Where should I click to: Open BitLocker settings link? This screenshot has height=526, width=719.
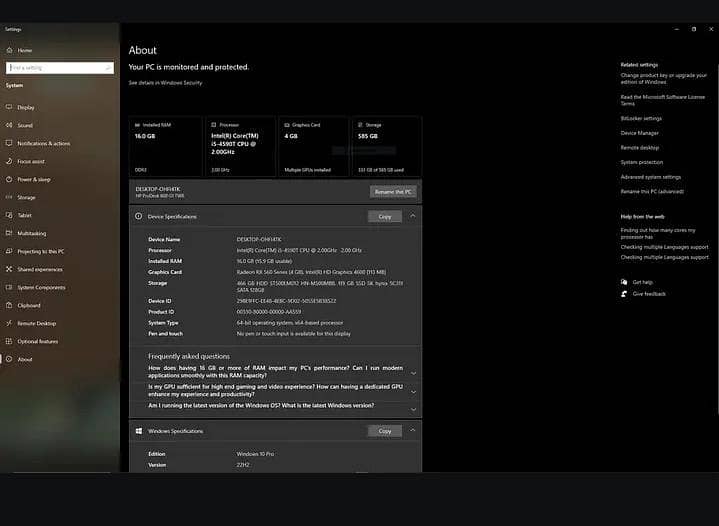click(641, 118)
